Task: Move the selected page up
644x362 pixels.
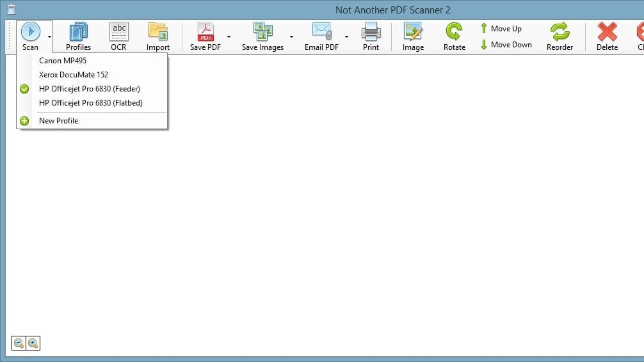Action: (501, 28)
